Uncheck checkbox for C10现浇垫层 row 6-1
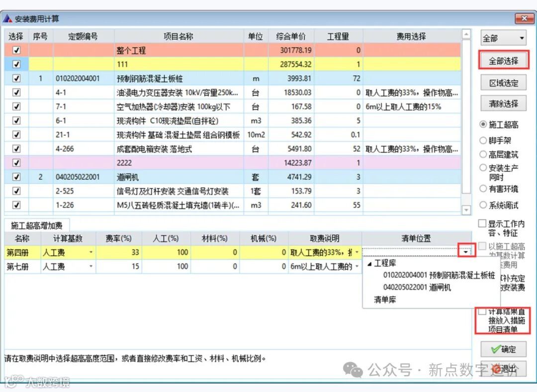Viewport: 537px width, 392px height. click(x=16, y=120)
